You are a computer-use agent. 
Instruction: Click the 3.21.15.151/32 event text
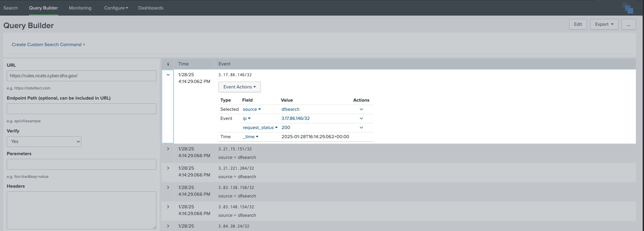tap(235, 149)
